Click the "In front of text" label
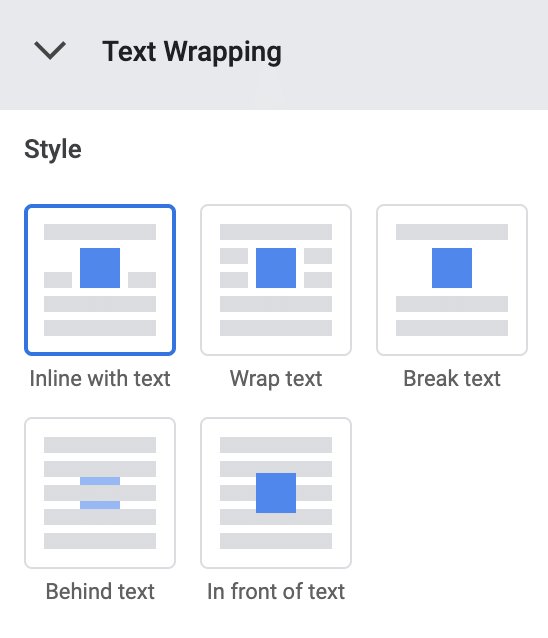548x638 pixels. tap(276, 591)
